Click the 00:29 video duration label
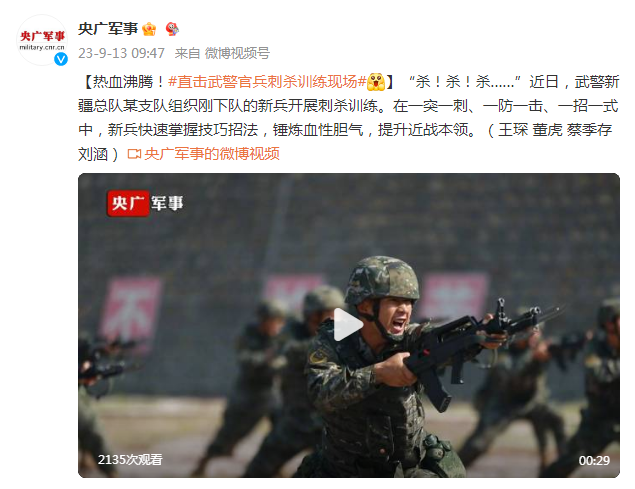635x489 pixels. pos(594,460)
